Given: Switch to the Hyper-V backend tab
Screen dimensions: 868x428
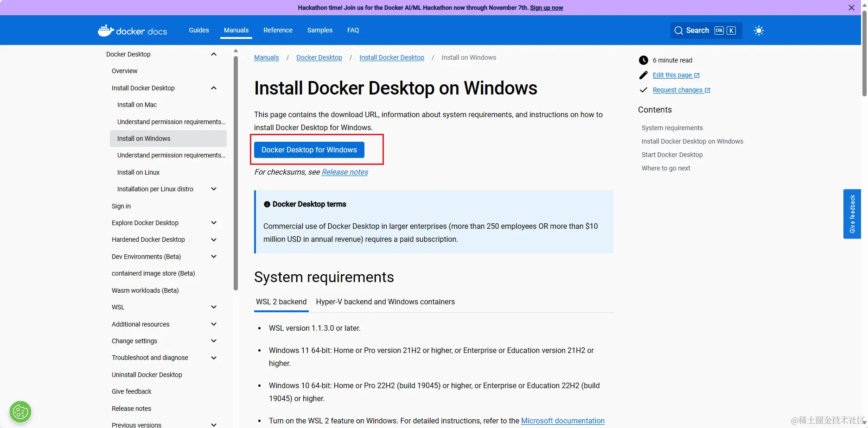Looking at the screenshot, I should coord(385,302).
